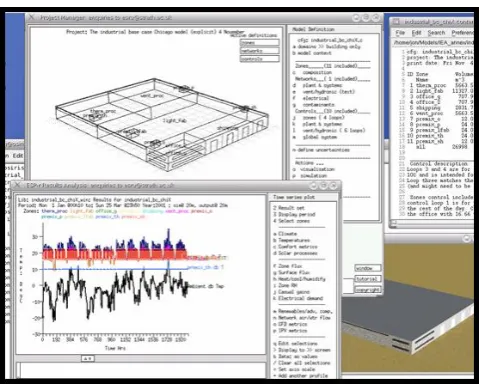Toggle 'Display to >> screen' option
The image size is (479, 384).
click(x=302, y=350)
